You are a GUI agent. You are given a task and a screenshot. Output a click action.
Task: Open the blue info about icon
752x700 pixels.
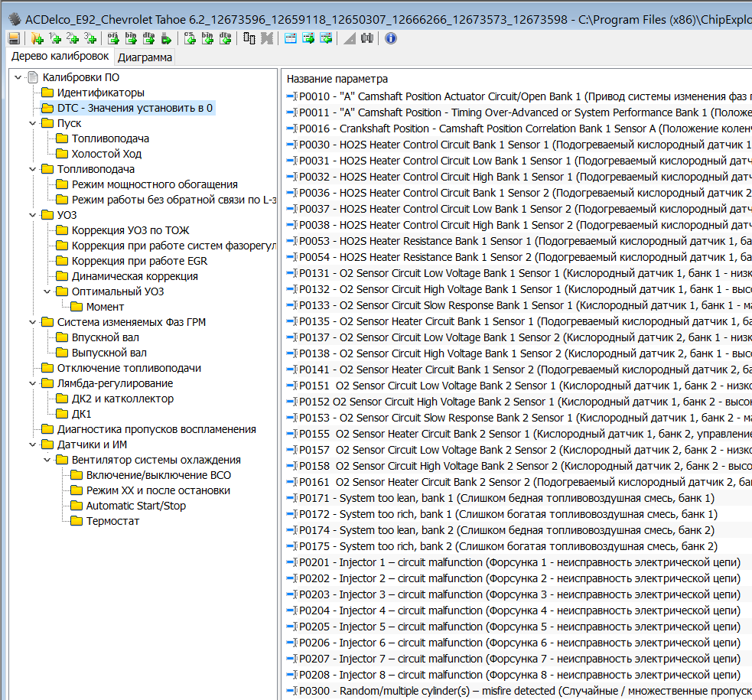coord(391,38)
